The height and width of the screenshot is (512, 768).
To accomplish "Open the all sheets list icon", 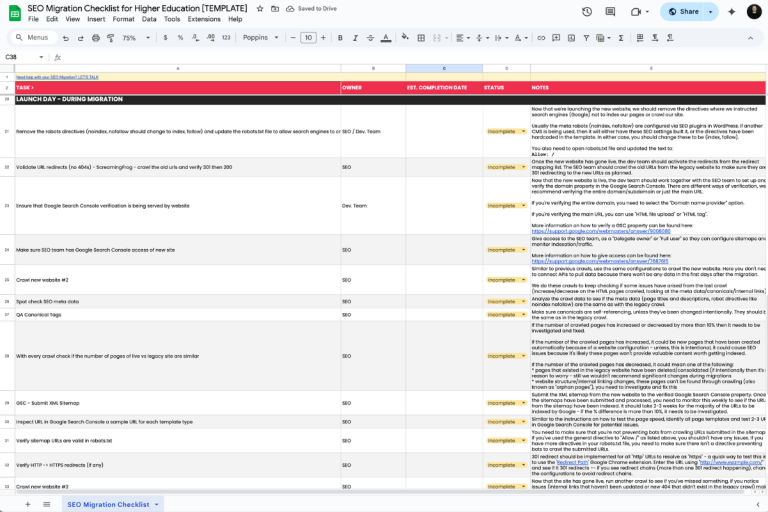I will click(47, 504).
